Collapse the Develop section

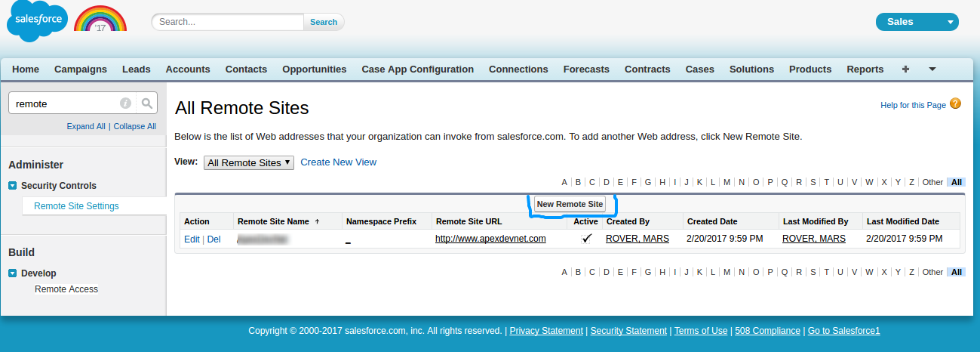[x=13, y=273]
